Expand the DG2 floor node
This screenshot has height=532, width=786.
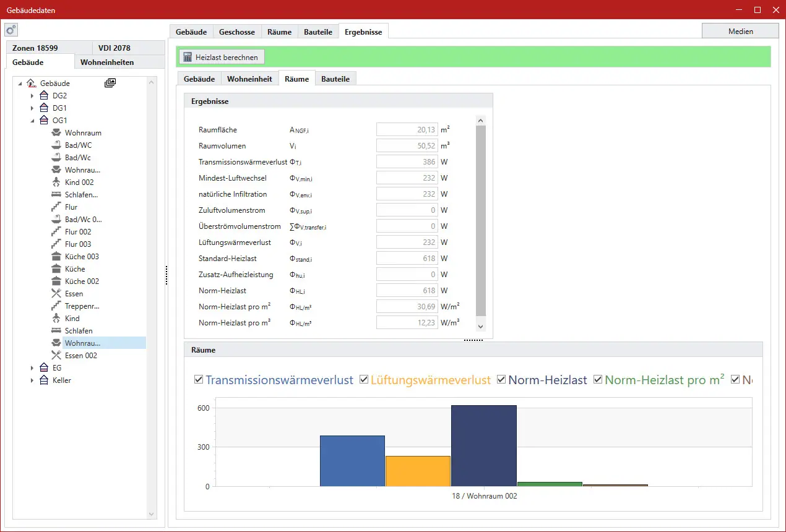pos(33,96)
